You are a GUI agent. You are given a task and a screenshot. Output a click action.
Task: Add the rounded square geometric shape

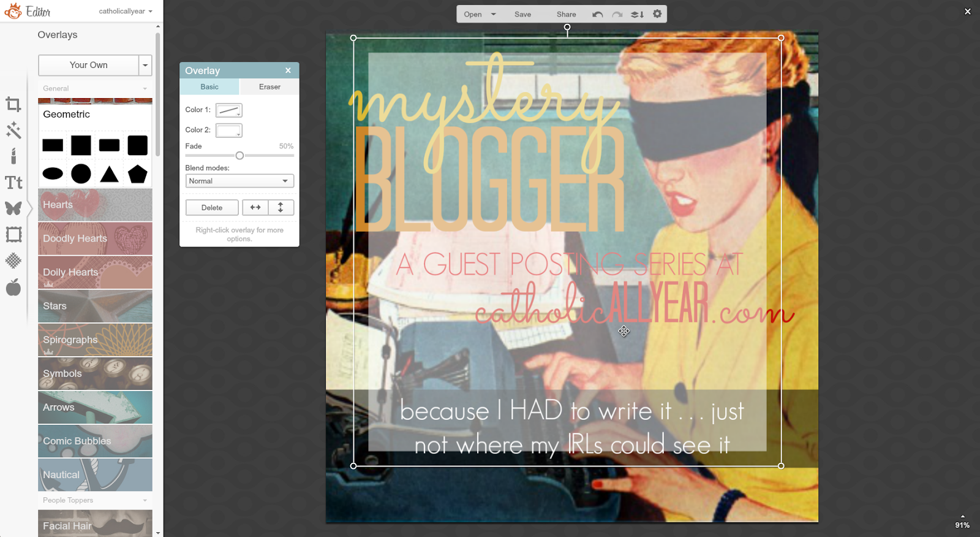pyautogui.click(x=138, y=145)
